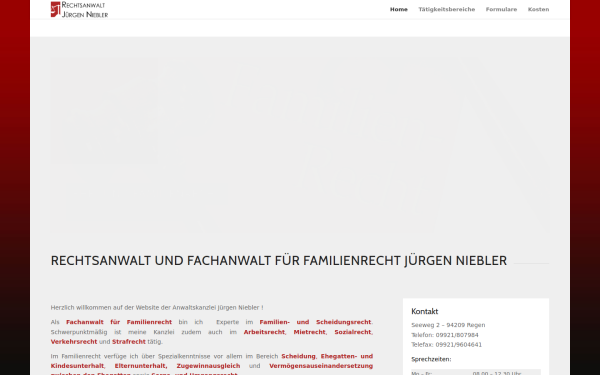The height and width of the screenshot is (375, 600).
Task: Click the Telefon number 09921/807984
Action: tap(445, 335)
